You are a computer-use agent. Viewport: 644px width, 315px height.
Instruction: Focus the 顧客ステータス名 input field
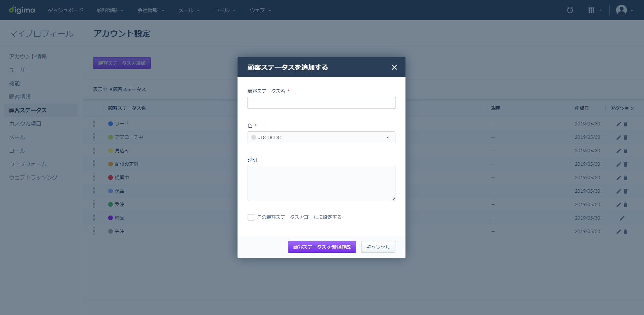coord(321,103)
